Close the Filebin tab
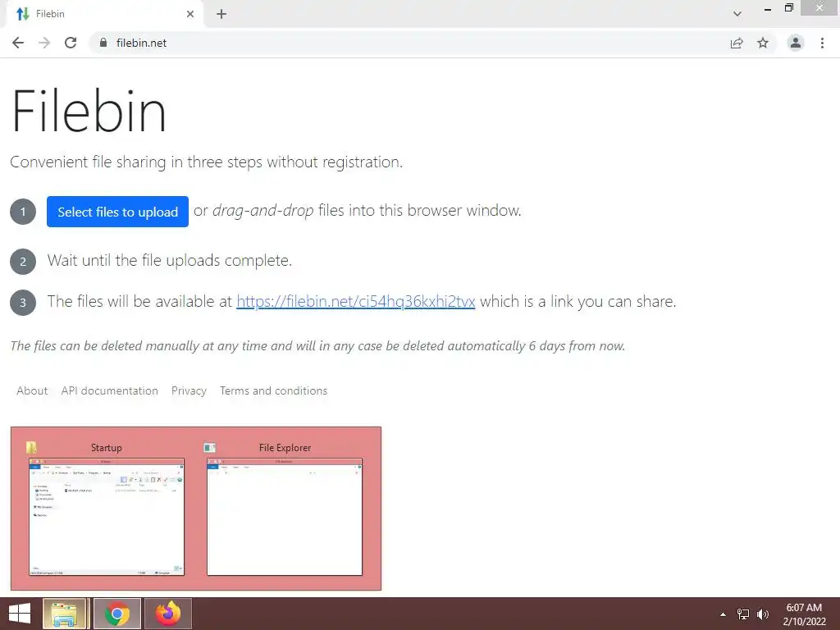The image size is (840, 630). (190, 14)
